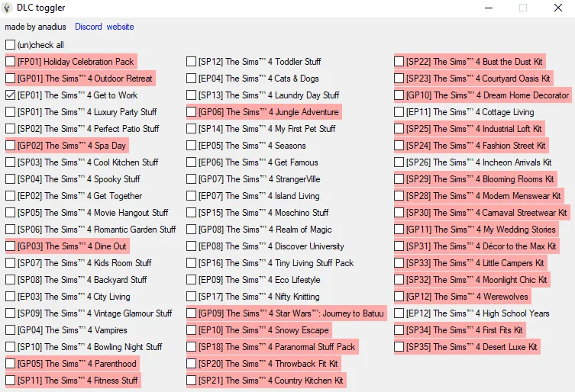575x392 pixels.
Task: Tick SP11 Fitness Stuff checkbox
Action: click(x=10, y=381)
